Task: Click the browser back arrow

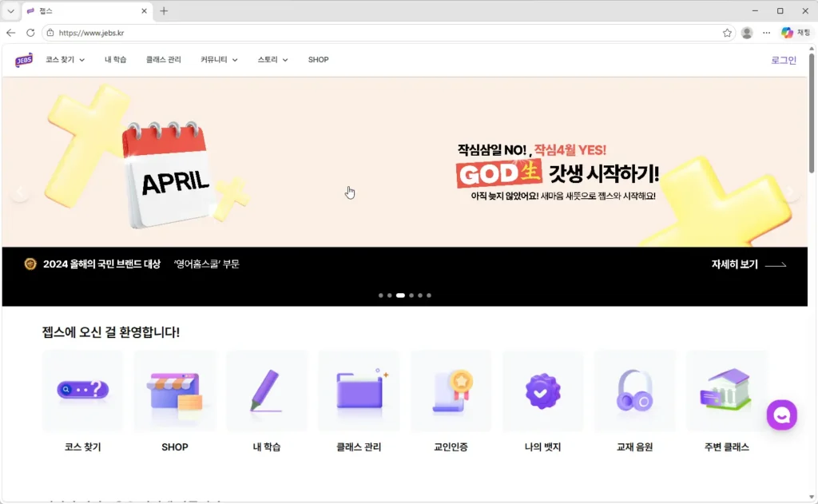Action: coord(11,33)
